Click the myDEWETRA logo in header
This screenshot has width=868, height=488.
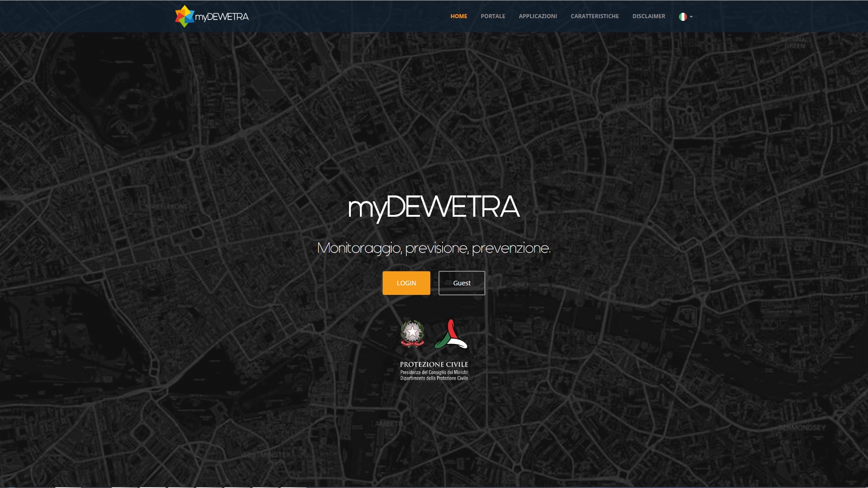coord(212,16)
